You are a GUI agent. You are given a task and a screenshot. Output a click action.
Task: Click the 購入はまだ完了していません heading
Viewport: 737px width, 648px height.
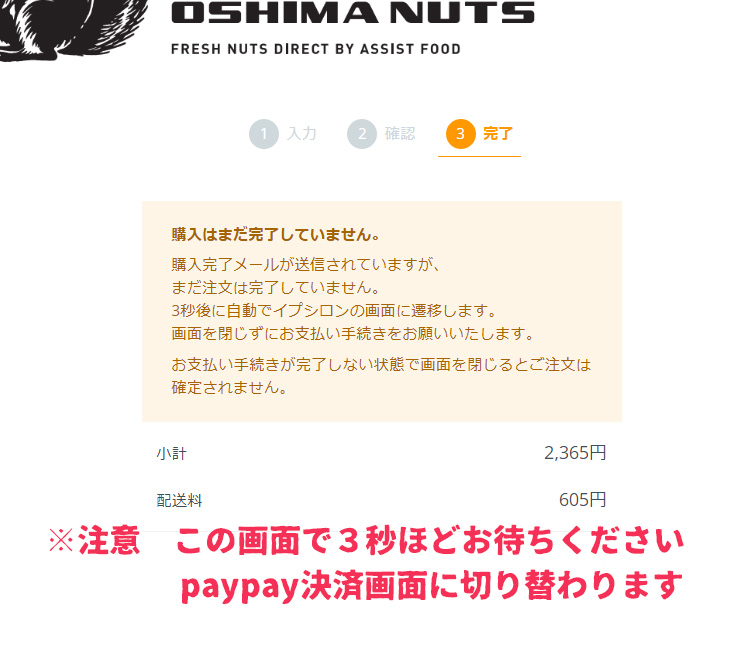click(276, 234)
